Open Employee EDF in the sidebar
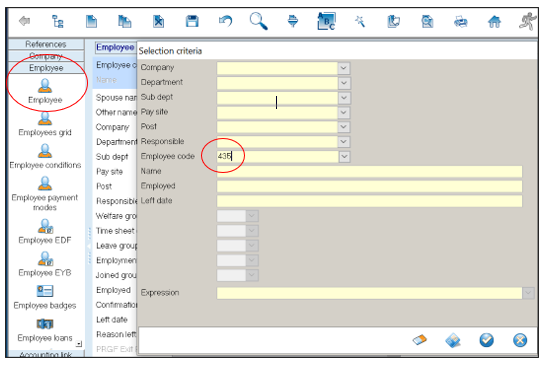This screenshot has width=545, height=365. point(45,232)
